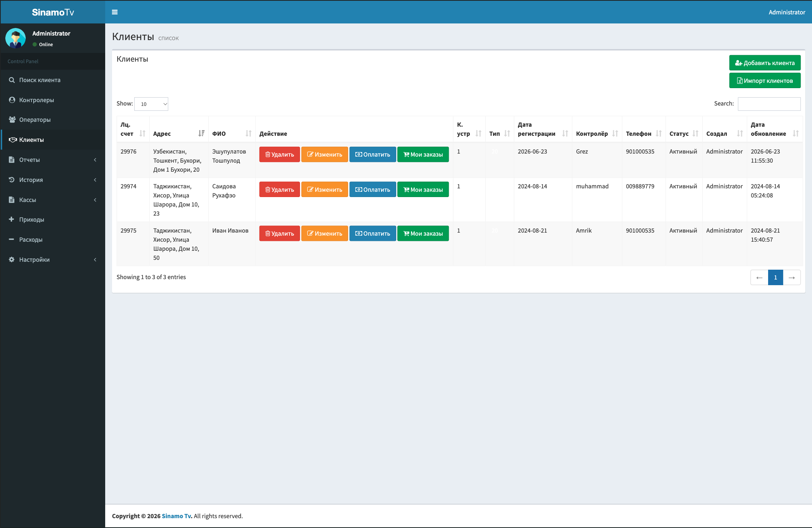Delete client 29976 with Удалить button

[280, 154]
